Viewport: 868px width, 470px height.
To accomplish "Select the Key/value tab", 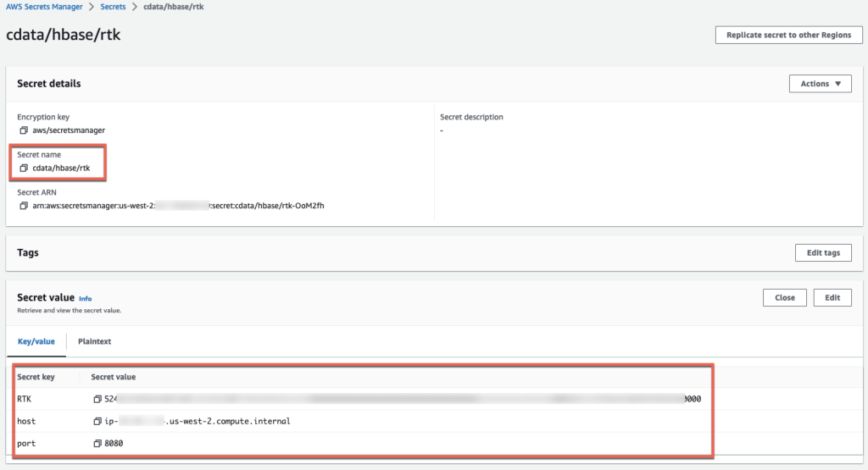I will point(36,341).
